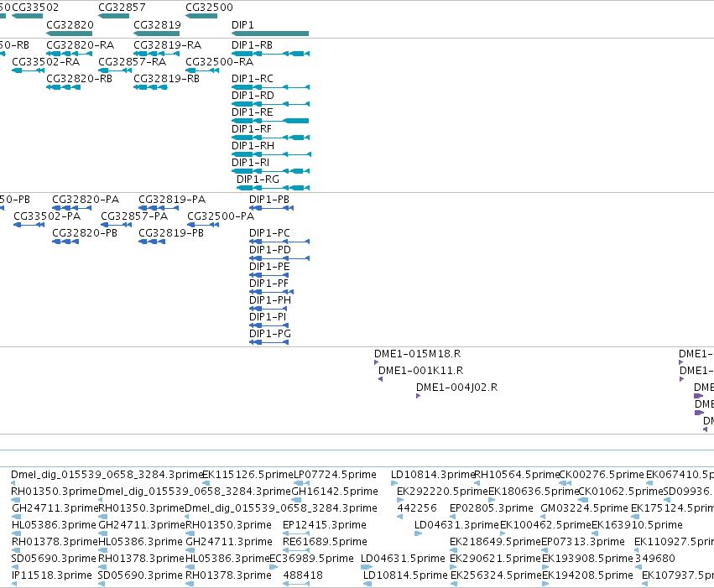The height and width of the screenshot is (588, 714).
Task: Click EST EK115126.5prime
Action: point(206,483)
